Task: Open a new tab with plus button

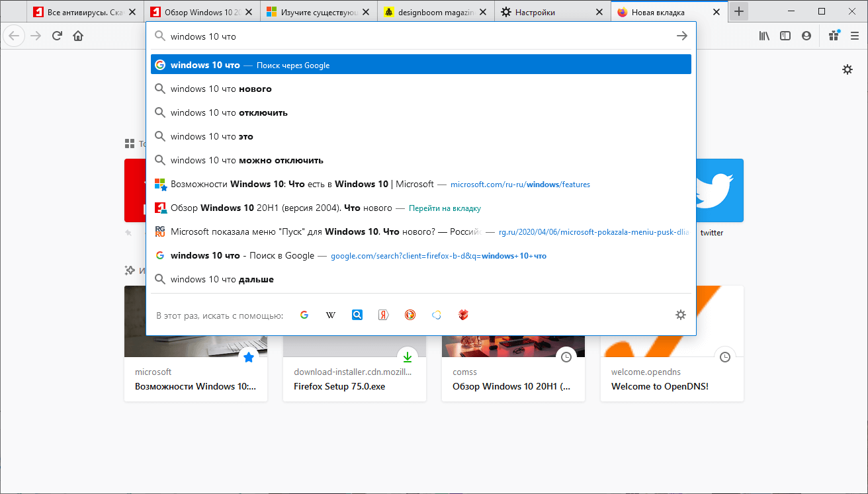Action: tap(738, 11)
